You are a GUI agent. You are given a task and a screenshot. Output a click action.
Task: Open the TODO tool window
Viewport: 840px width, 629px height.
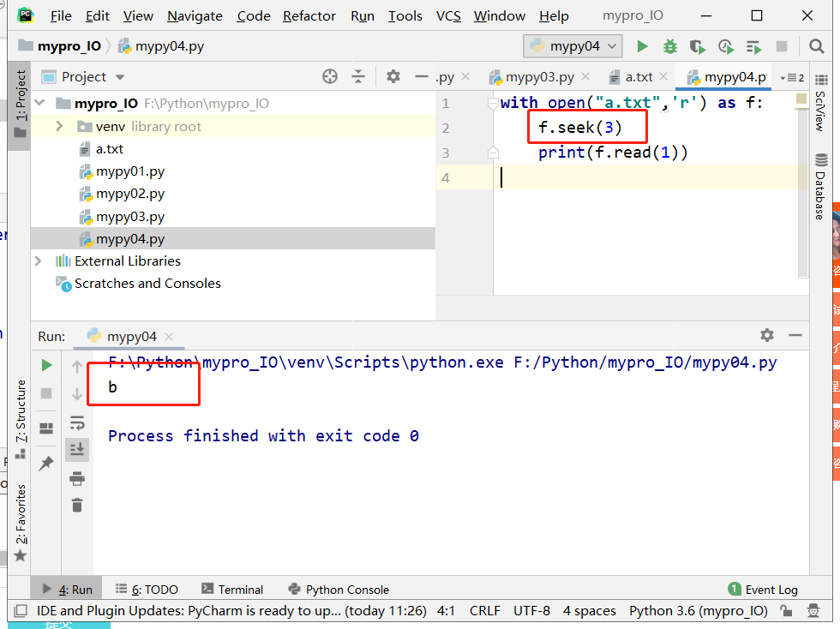147,590
